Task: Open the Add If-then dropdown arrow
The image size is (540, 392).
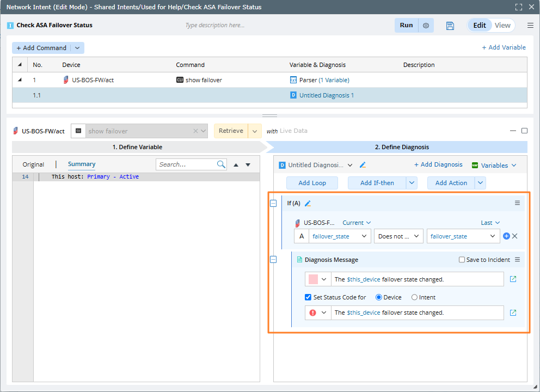Action: (x=412, y=183)
